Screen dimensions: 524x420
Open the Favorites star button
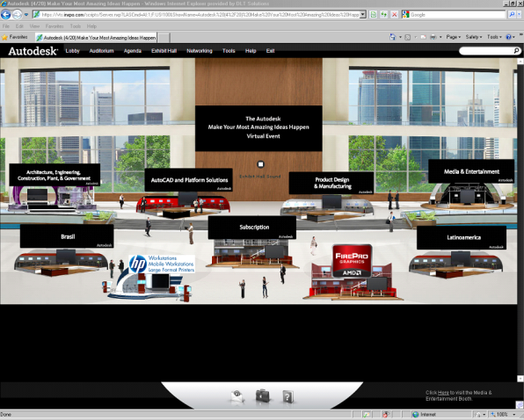pos(15,37)
